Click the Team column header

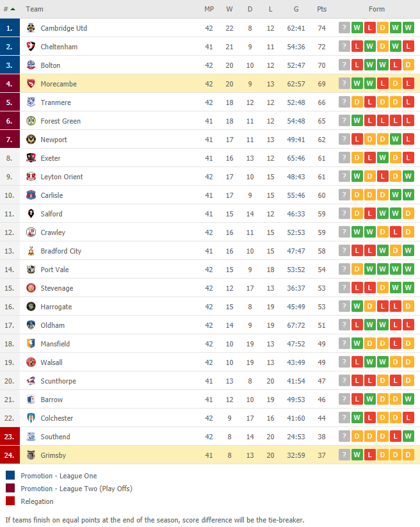pyautogui.click(x=35, y=9)
